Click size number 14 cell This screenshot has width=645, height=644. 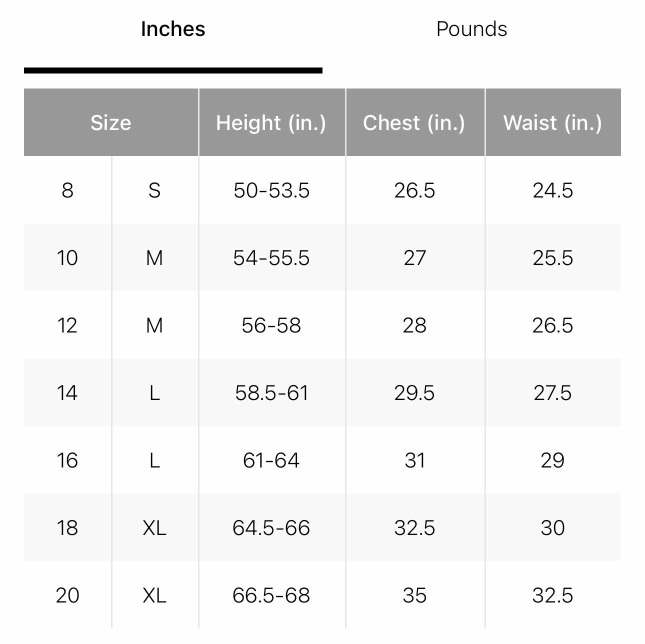[x=67, y=392]
